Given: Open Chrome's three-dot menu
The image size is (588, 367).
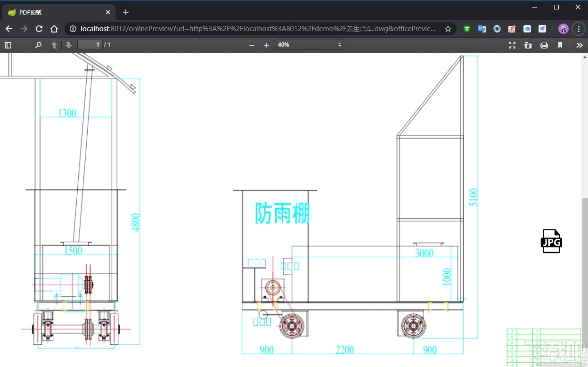Looking at the screenshot, I should (579, 29).
